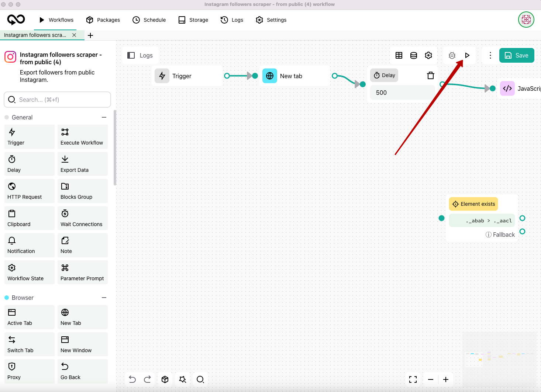Open the Settings page in top navigation
Viewport: 541px width, 392px height.
click(x=271, y=20)
